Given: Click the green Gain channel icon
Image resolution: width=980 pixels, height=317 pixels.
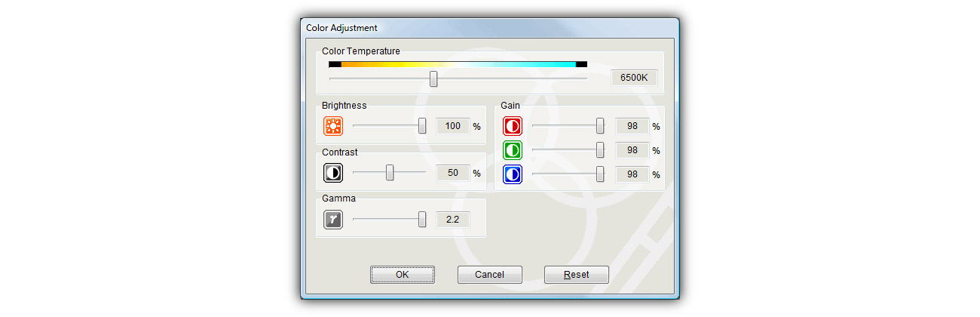Looking at the screenshot, I should pyautogui.click(x=513, y=150).
